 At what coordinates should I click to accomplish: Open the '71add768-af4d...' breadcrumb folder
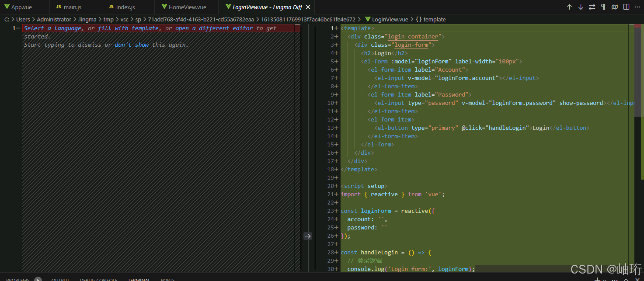pos(201,19)
